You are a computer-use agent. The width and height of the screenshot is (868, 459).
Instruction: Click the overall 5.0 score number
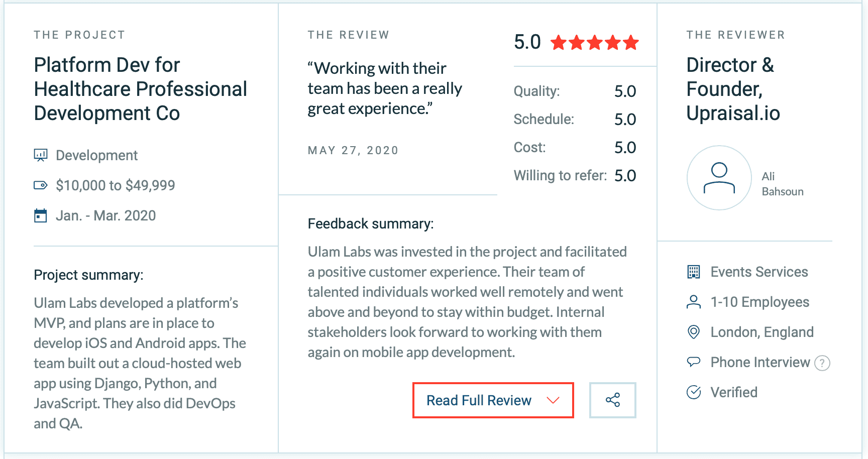click(x=527, y=42)
